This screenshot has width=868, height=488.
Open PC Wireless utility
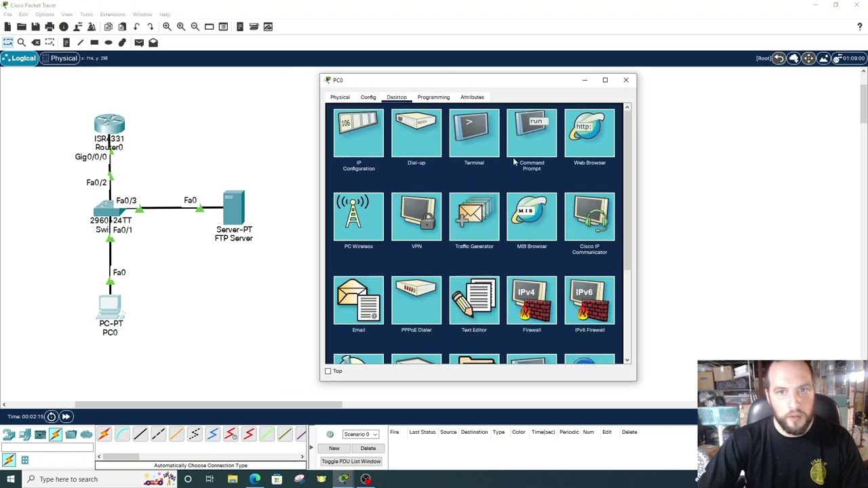pyautogui.click(x=358, y=217)
